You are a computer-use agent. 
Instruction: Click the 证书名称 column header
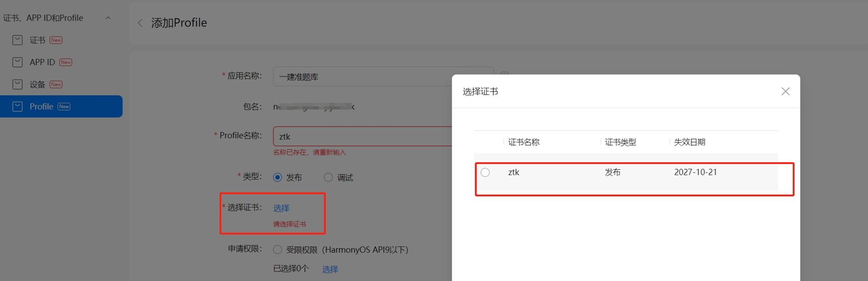[524, 142]
